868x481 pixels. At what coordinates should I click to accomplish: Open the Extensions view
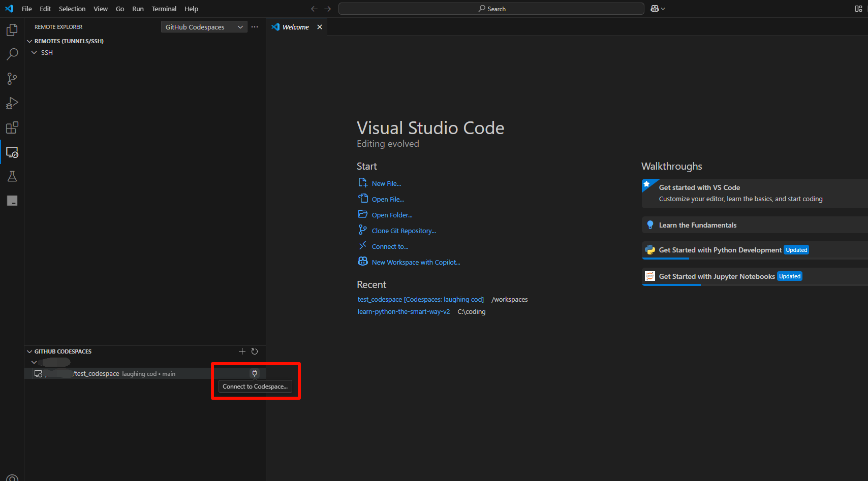[12, 127]
